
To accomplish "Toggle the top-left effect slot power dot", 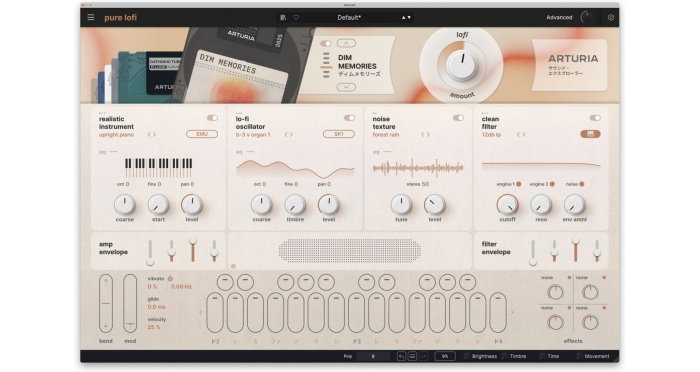I will pyautogui.click(x=569, y=278).
